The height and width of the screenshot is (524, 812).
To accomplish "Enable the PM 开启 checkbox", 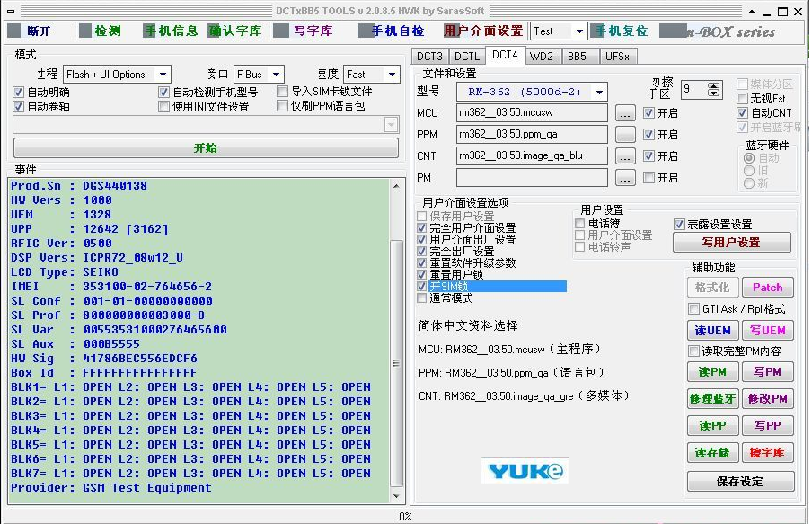I will pos(649,178).
